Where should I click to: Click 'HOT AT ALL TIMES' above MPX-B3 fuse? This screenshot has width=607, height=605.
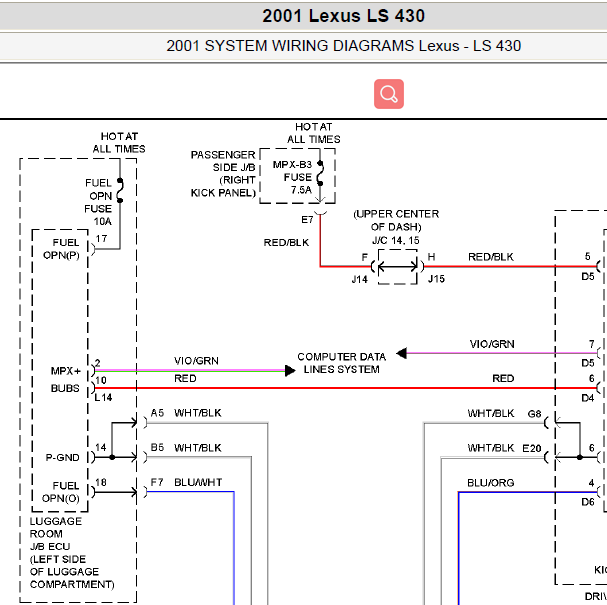click(x=314, y=133)
